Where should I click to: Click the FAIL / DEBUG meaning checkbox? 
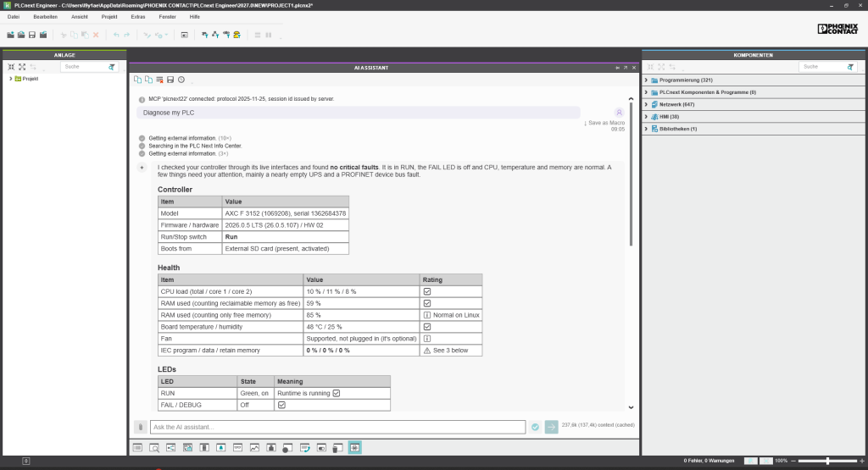point(281,406)
